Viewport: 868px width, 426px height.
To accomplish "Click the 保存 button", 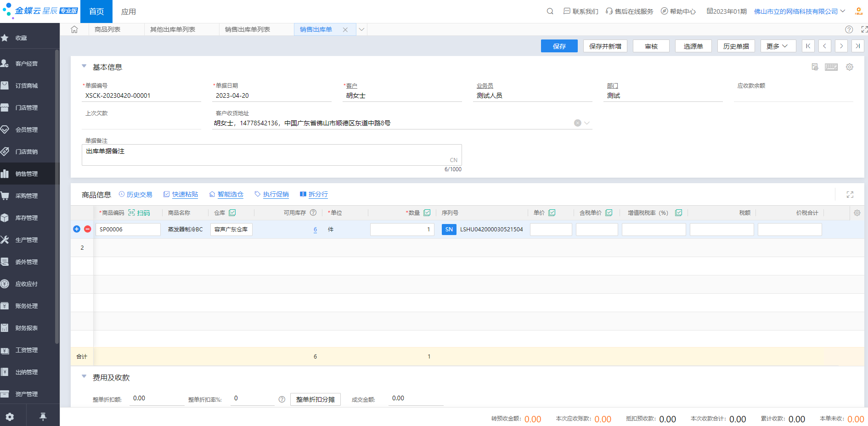I will (x=559, y=46).
